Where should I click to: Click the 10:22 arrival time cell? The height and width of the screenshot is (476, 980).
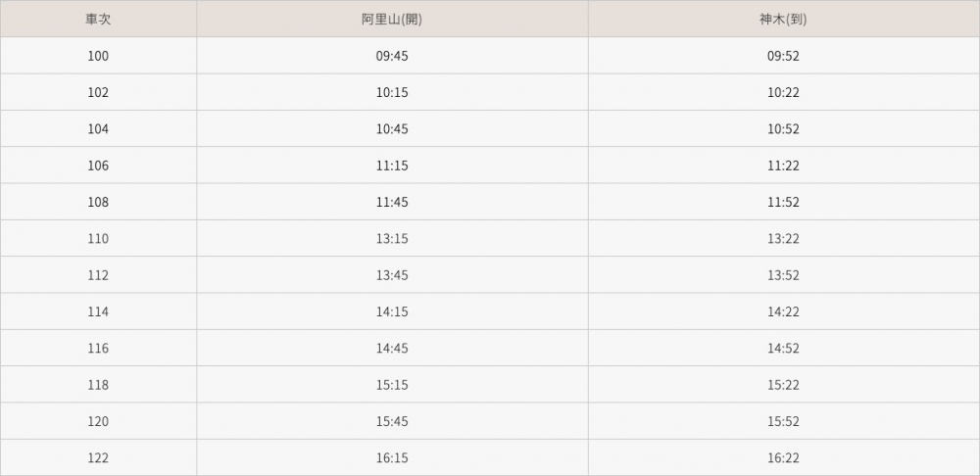point(784,92)
